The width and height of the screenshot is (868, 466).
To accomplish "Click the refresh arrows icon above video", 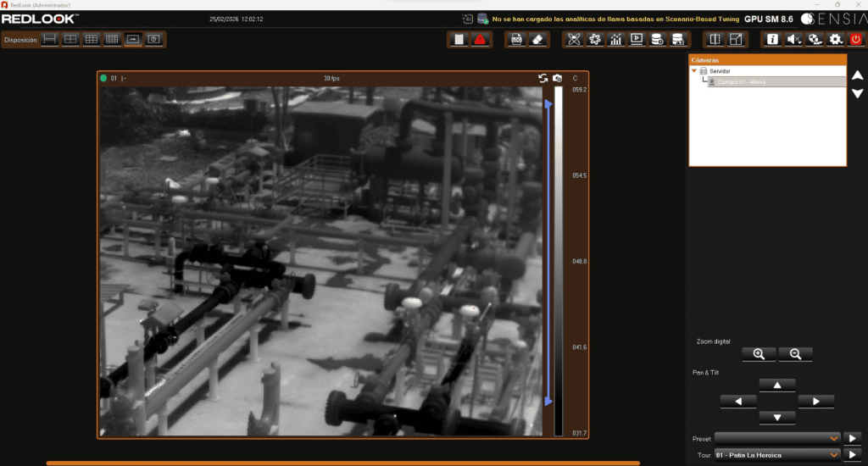I will (542, 78).
